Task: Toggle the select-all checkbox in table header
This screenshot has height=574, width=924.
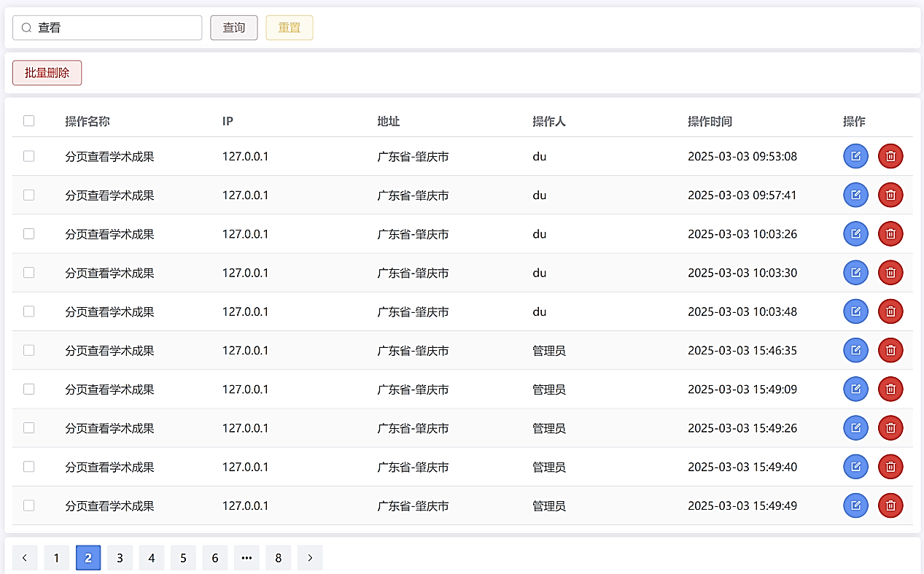Action: point(29,121)
